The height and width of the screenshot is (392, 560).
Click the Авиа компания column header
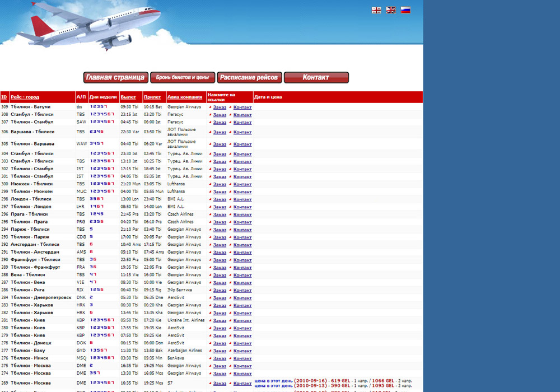click(x=185, y=97)
